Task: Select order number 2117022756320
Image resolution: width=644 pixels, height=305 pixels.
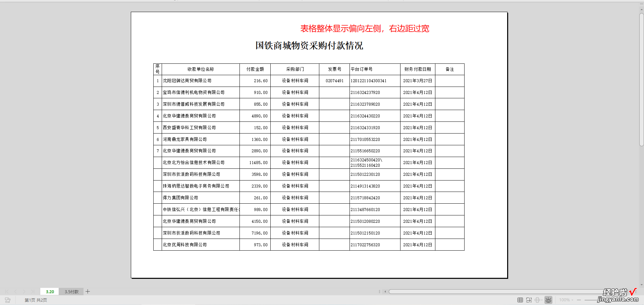Action: point(375,245)
